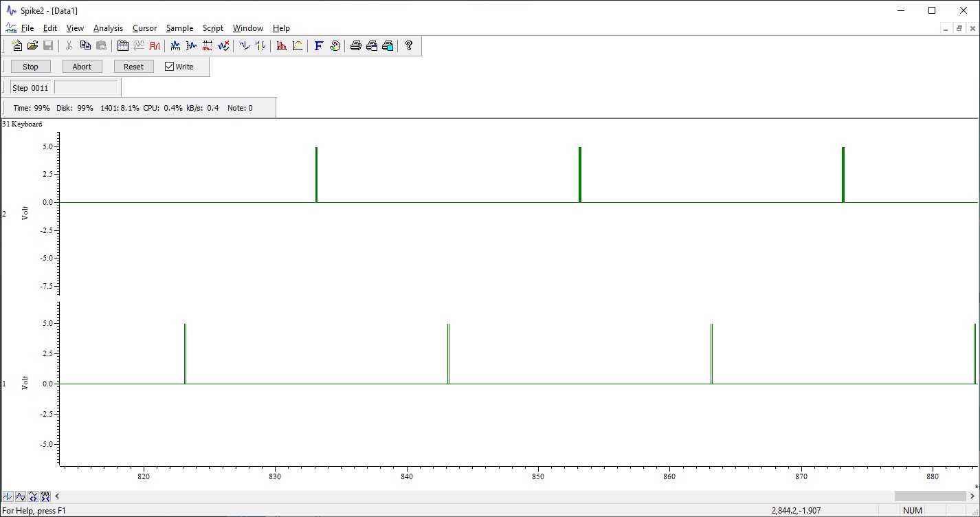The image size is (980, 517).
Task: Open the Analysis menu
Action: click(x=108, y=28)
